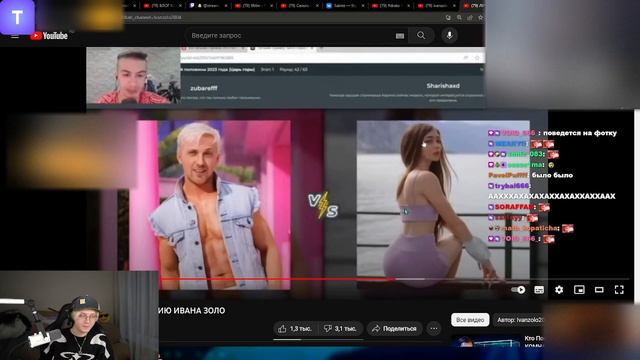Like the video (1,3 тыс.)
The height and width of the screenshot is (360, 640).
(x=296, y=329)
